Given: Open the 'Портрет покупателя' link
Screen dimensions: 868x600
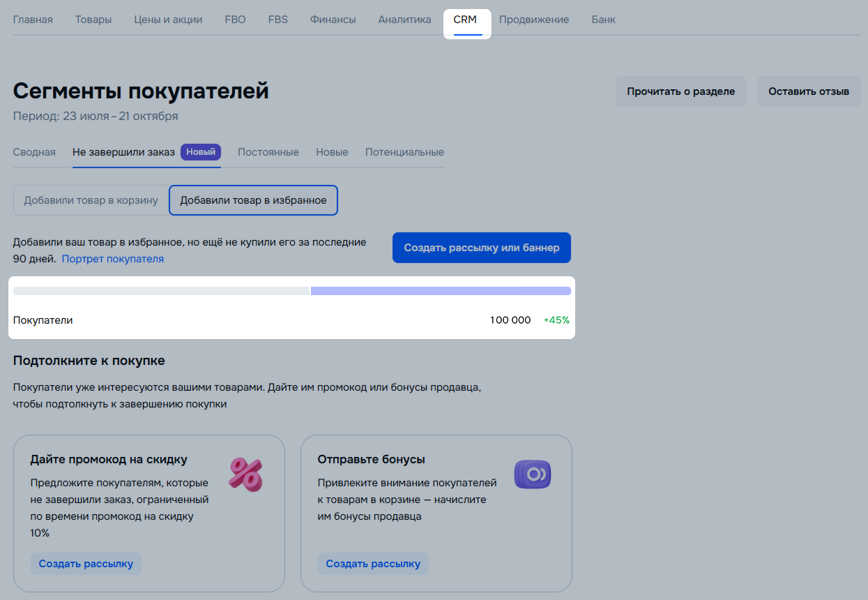Looking at the screenshot, I should (x=113, y=259).
